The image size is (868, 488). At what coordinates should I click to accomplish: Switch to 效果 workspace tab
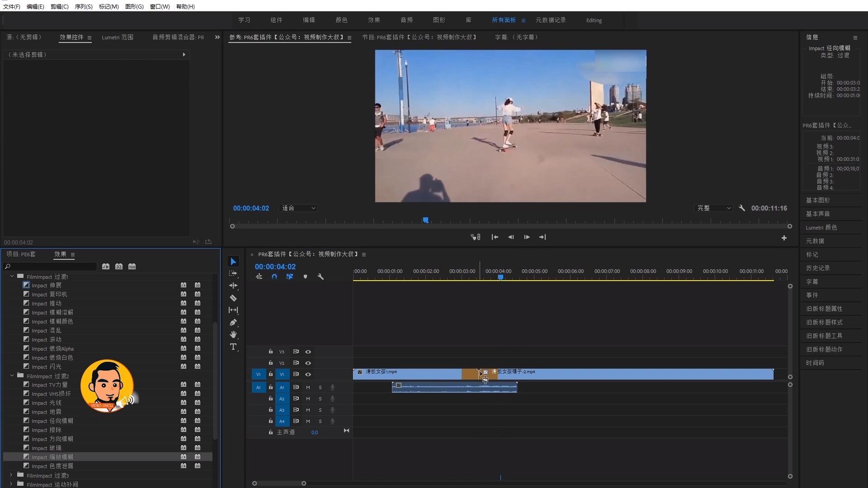click(374, 20)
